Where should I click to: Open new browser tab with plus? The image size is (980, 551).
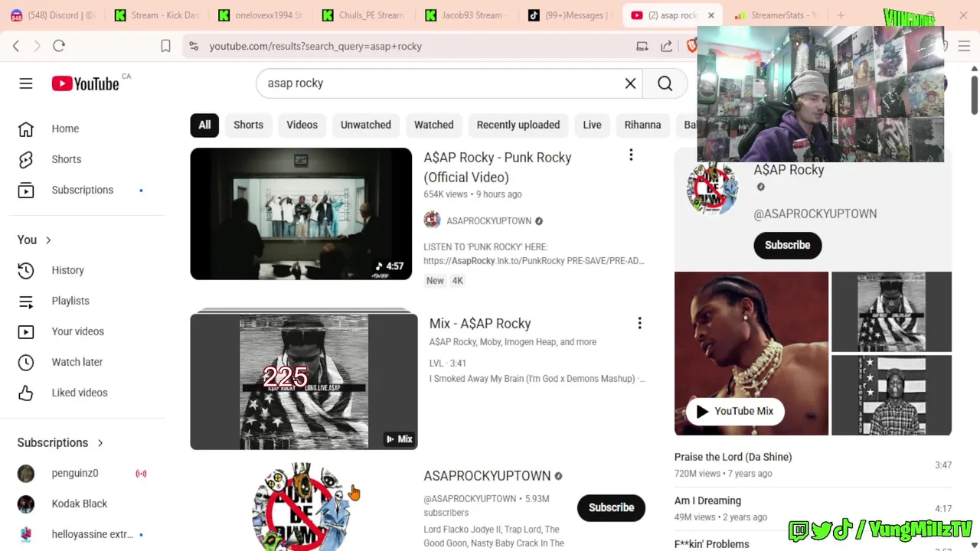click(841, 15)
